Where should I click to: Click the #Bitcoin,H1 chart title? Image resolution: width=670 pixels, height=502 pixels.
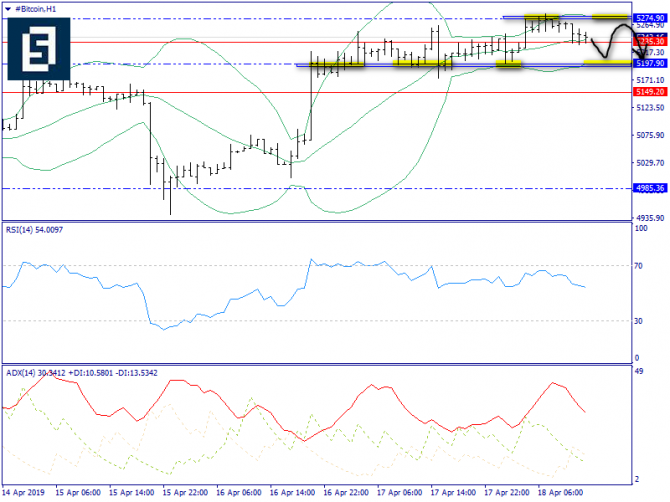[x=35, y=9]
